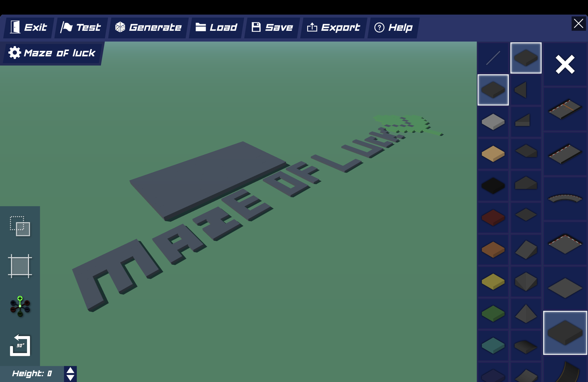Select the flat slab tile at palette top

526,58
